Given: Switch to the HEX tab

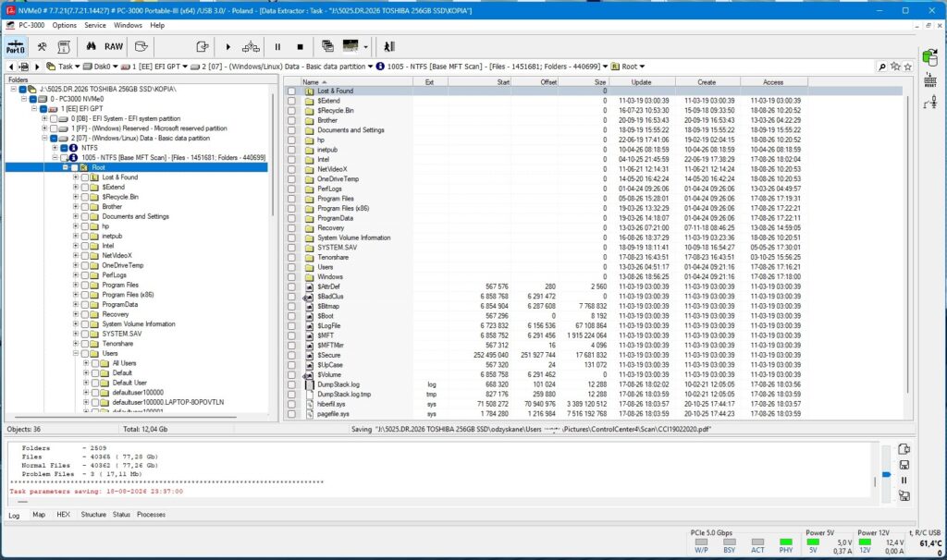Looking at the screenshot, I should [x=64, y=515].
